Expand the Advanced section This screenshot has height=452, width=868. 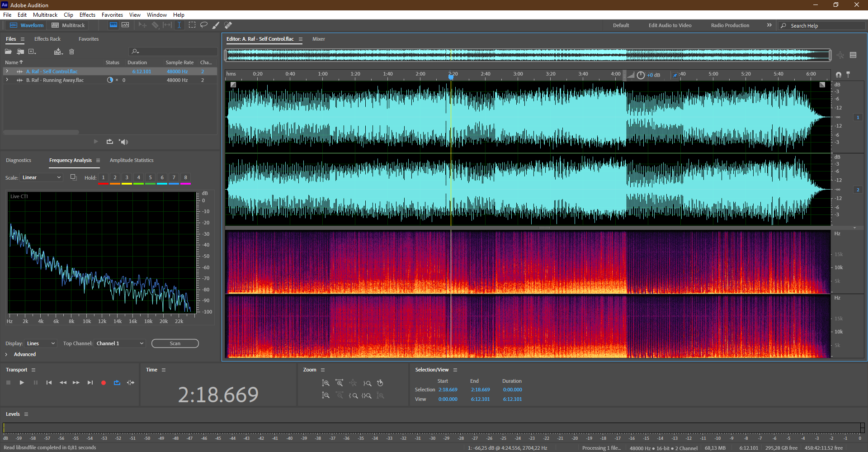point(6,354)
